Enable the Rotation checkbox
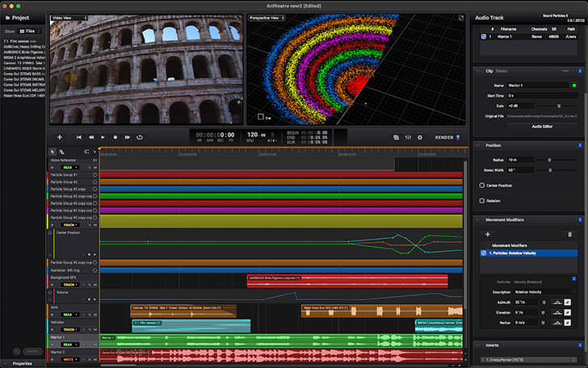This screenshot has height=368, width=588. tap(483, 200)
